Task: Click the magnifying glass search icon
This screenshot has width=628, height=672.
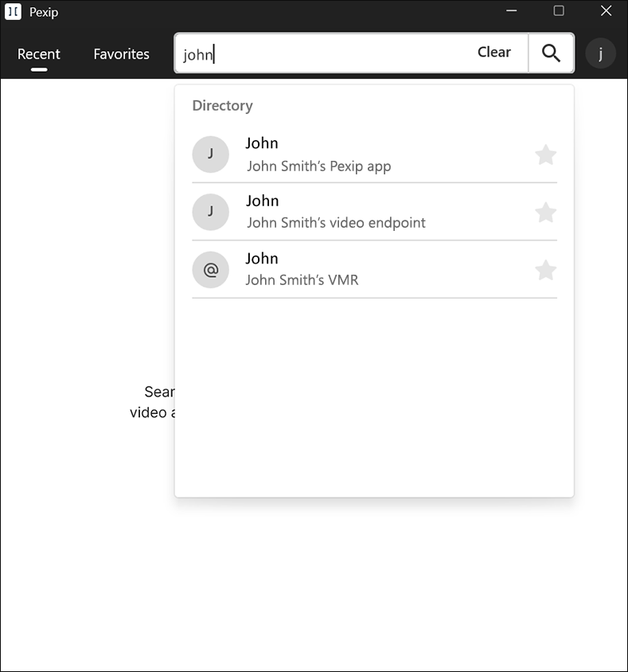Action: pos(551,53)
